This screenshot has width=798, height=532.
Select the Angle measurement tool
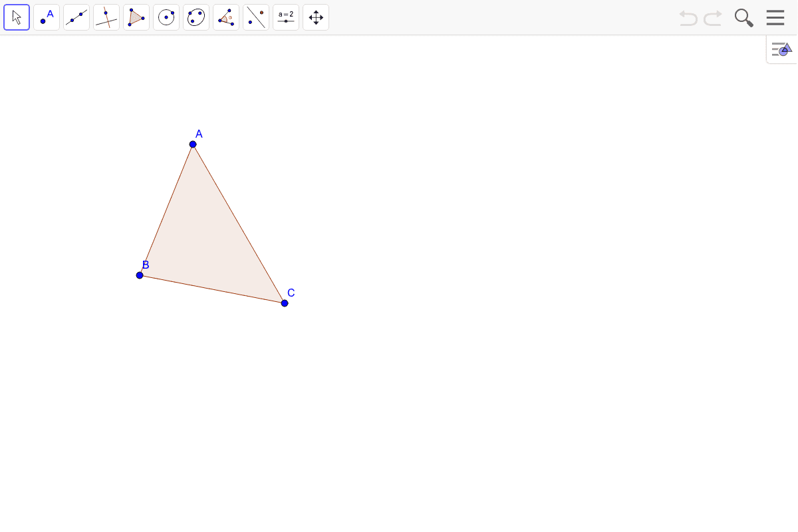click(x=226, y=17)
